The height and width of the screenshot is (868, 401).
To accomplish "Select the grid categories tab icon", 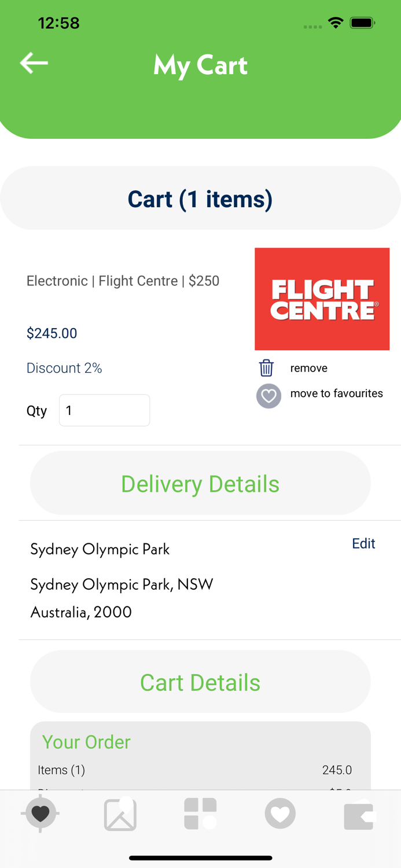I will (200, 814).
